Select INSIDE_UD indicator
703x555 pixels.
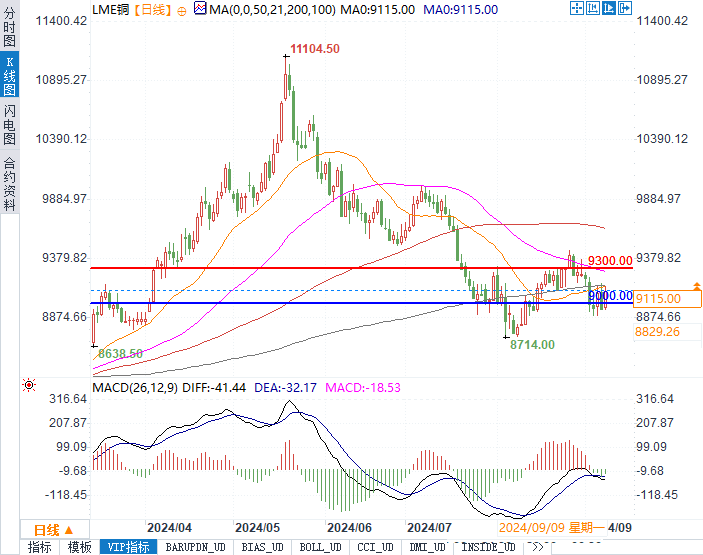point(488,547)
